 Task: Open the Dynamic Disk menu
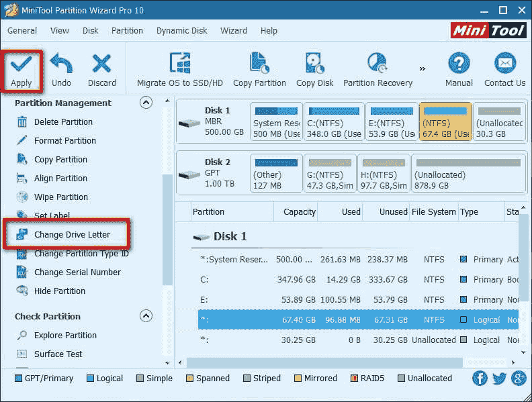pyautogui.click(x=183, y=31)
